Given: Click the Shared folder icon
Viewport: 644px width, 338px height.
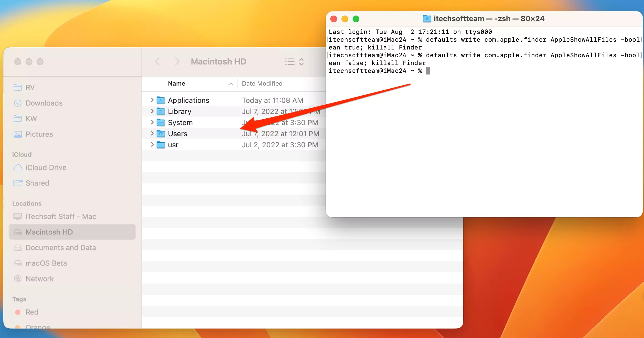Looking at the screenshot, I should [18, 183].
